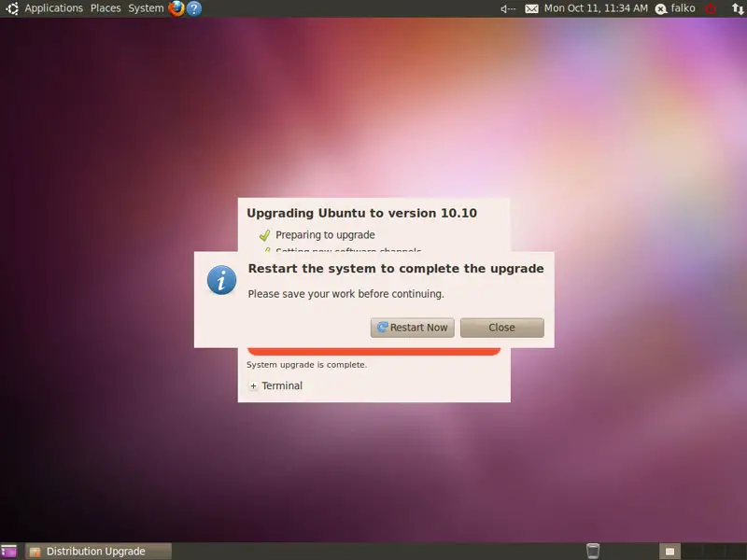Open the System menu
747x560 pixels.
point(146,8)
